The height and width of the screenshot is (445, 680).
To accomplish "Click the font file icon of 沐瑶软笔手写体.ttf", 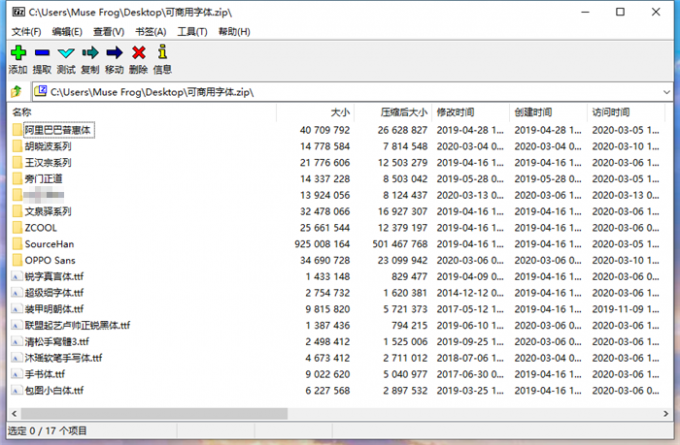I will click(x=16, y=358).
